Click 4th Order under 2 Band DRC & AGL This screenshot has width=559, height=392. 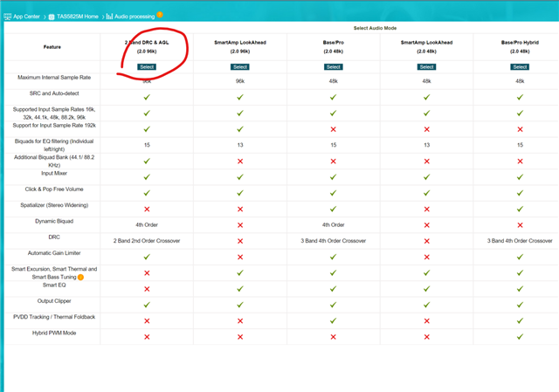point(147,225)
